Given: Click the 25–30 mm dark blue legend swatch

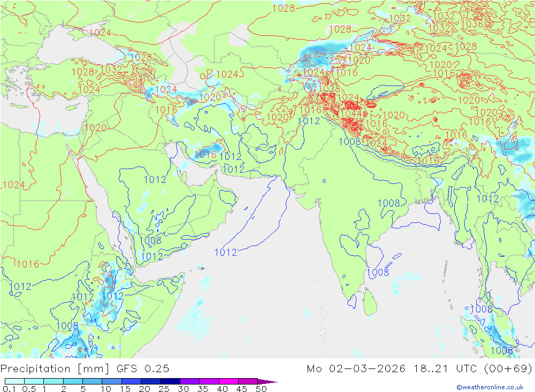Looking at the screenshot, I should tap(170, 381).
